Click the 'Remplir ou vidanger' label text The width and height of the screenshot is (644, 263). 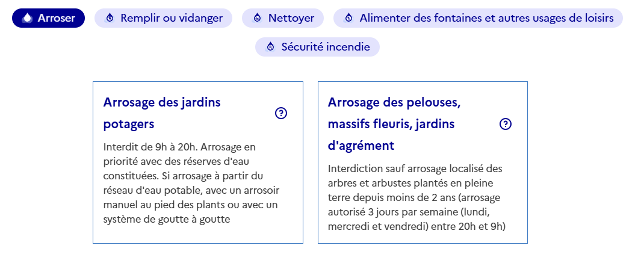tap(172, 18)
